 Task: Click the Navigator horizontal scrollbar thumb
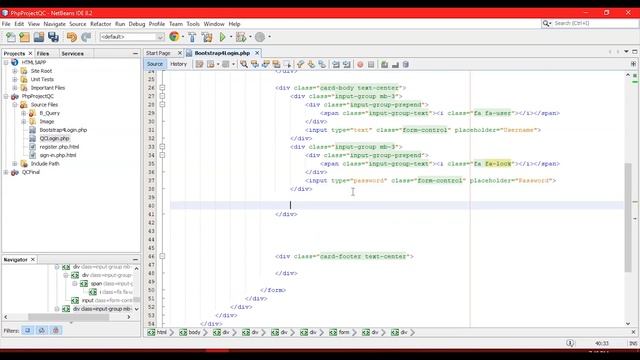coord(68,317)
